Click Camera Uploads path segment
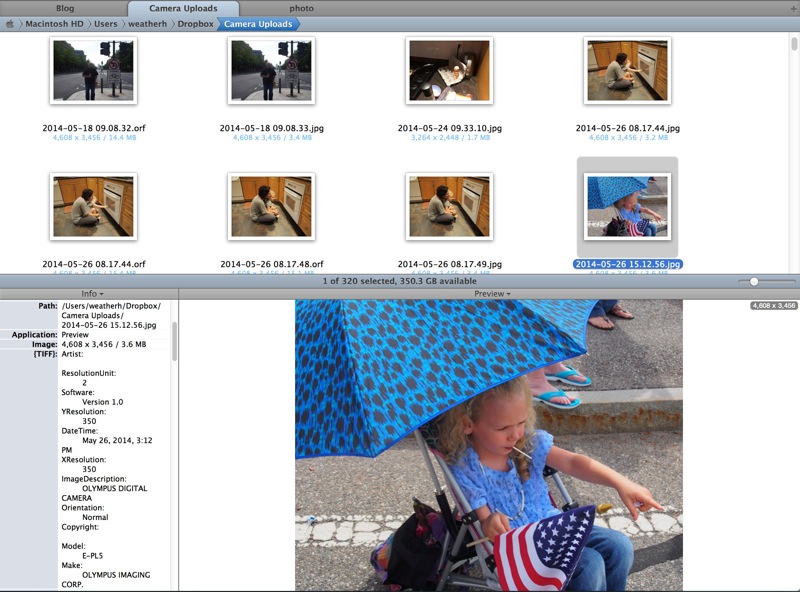 click(x=258, y=24)
